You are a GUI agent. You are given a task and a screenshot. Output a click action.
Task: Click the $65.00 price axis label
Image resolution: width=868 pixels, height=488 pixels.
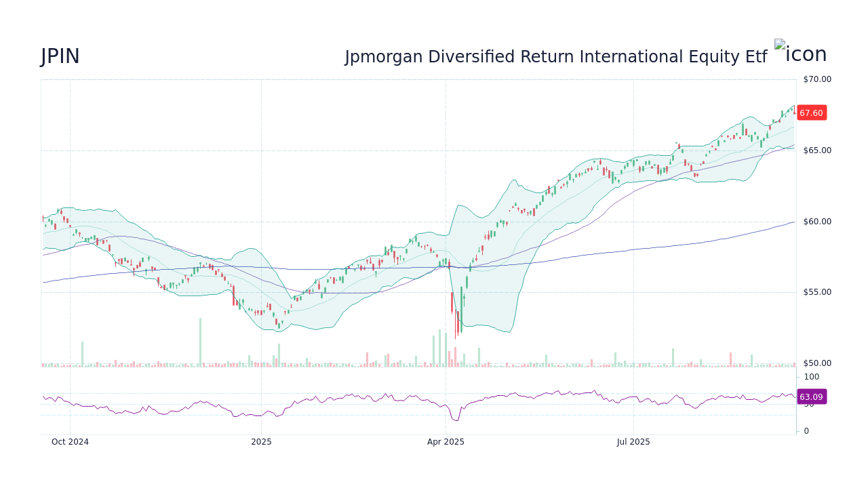click(817, 150)
